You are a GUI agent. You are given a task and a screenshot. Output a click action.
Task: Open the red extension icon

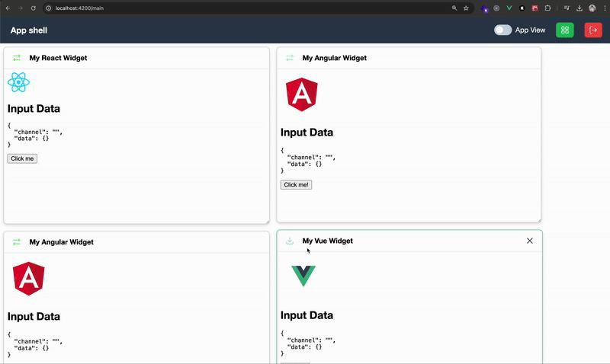click(x=535, y=8)
